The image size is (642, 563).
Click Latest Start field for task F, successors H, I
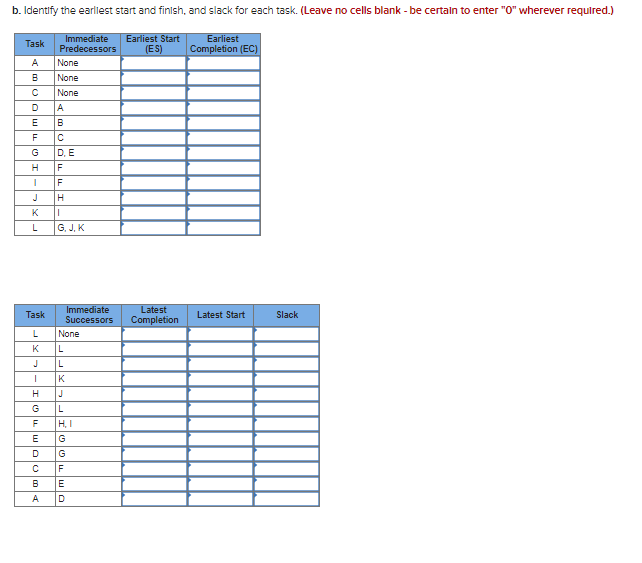pos(221,424)
